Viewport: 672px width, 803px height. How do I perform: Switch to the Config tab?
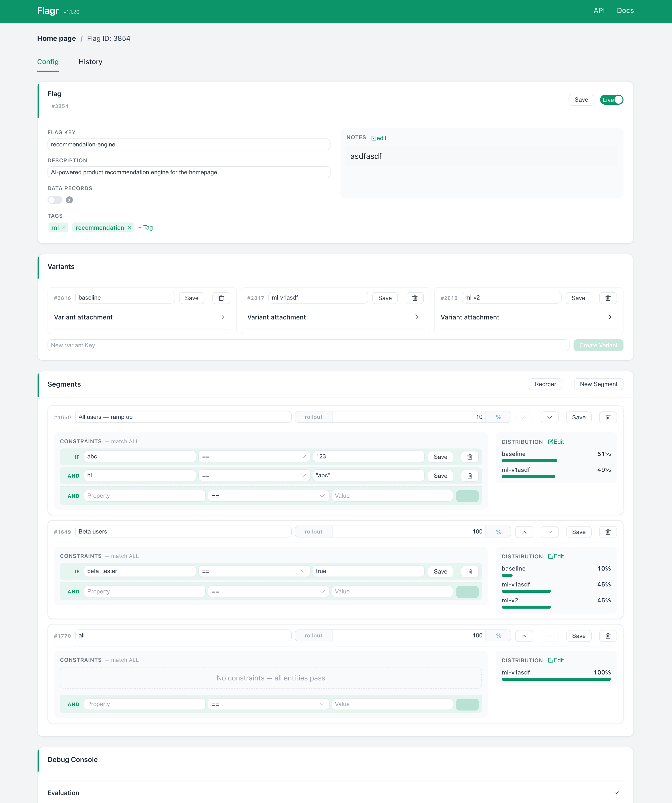48,62
